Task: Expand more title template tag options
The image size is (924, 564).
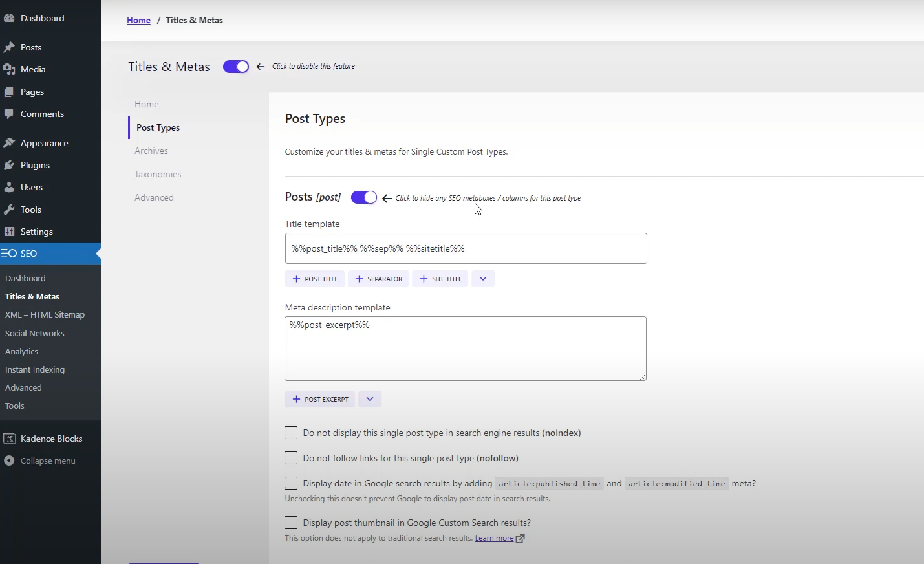Action: point(483,279)
